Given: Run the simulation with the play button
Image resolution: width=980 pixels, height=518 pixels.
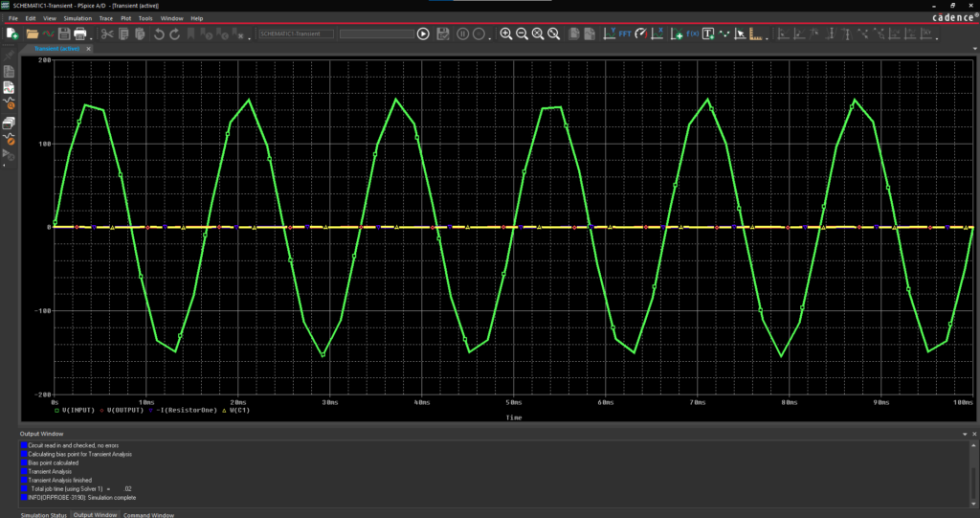Looking at the screenshot, I should click(x=423, y=34).
